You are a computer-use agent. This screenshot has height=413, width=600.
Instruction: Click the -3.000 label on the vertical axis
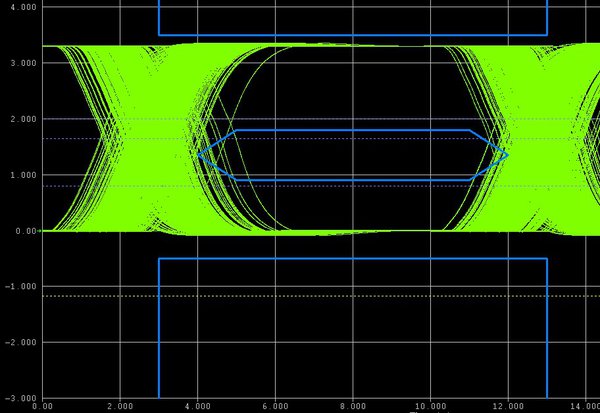21,398
